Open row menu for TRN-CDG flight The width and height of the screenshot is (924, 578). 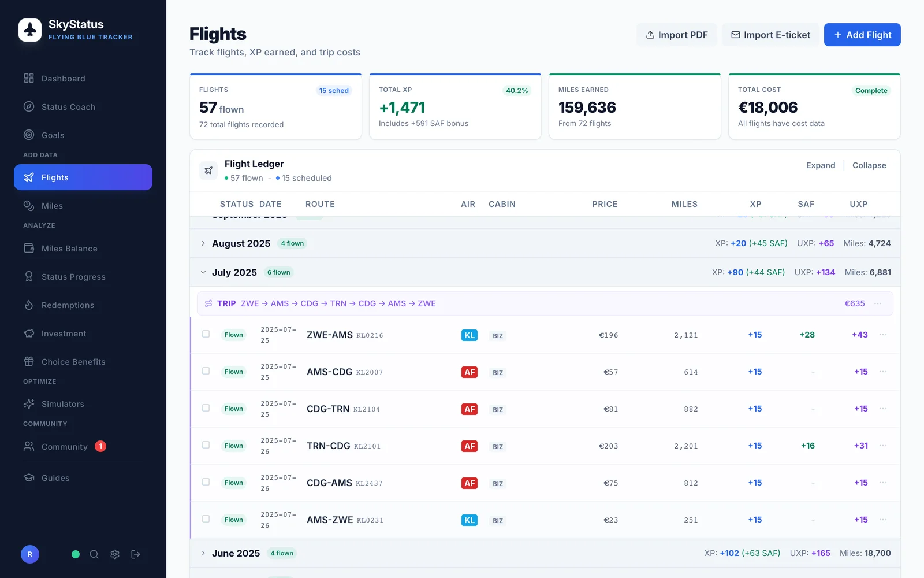click(883, 446)
